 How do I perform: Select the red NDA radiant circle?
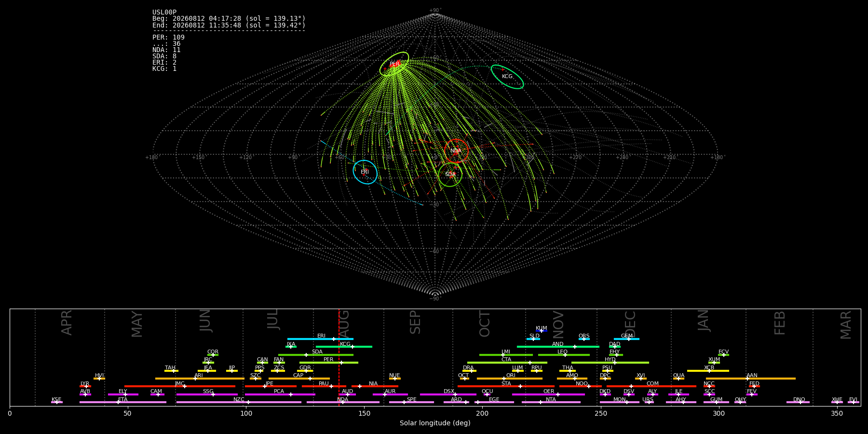click(456, 151)
